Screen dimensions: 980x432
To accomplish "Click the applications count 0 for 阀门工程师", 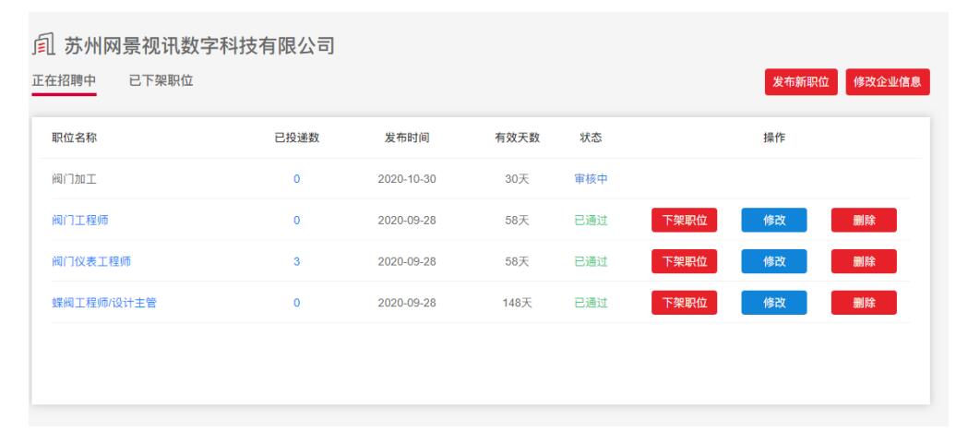I will [x=296, y=220].
